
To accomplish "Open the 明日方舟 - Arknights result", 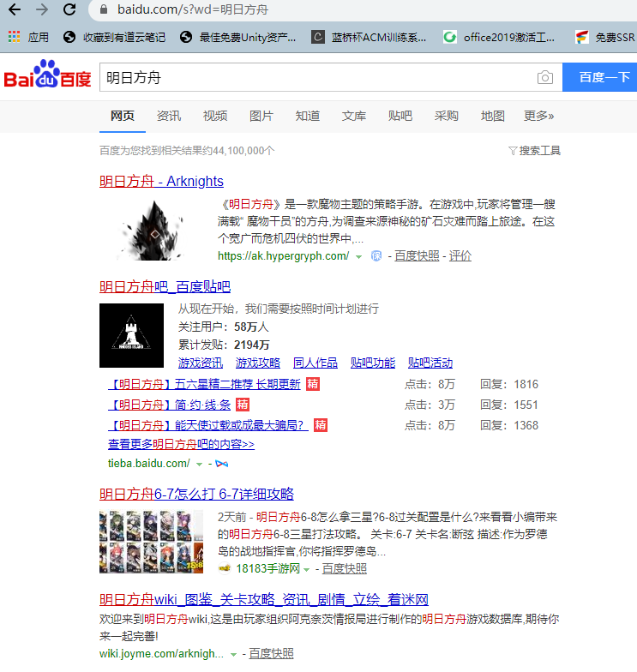I will (x=161, y=182).
